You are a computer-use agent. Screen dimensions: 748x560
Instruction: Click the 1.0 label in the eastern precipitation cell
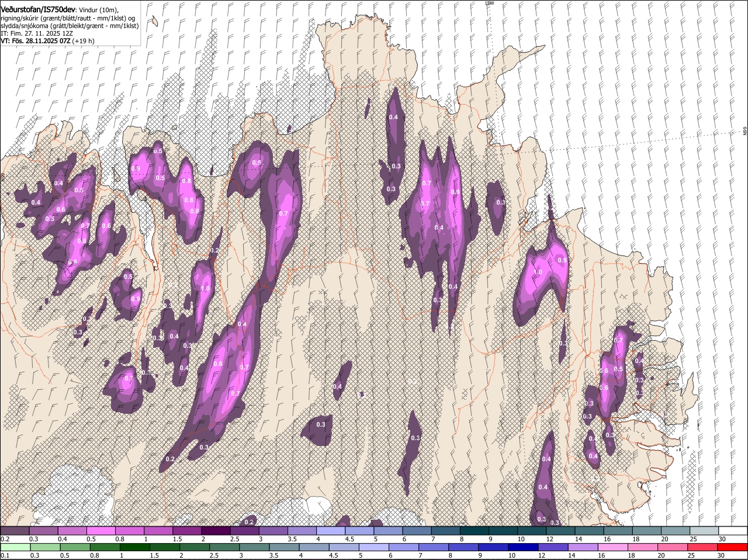click(x=538, y=272)
